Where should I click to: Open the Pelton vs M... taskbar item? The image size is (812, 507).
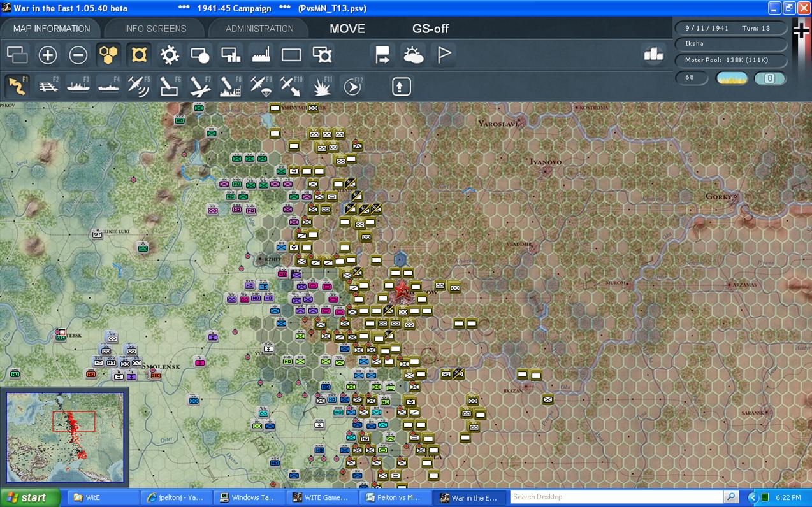[396, 497]
